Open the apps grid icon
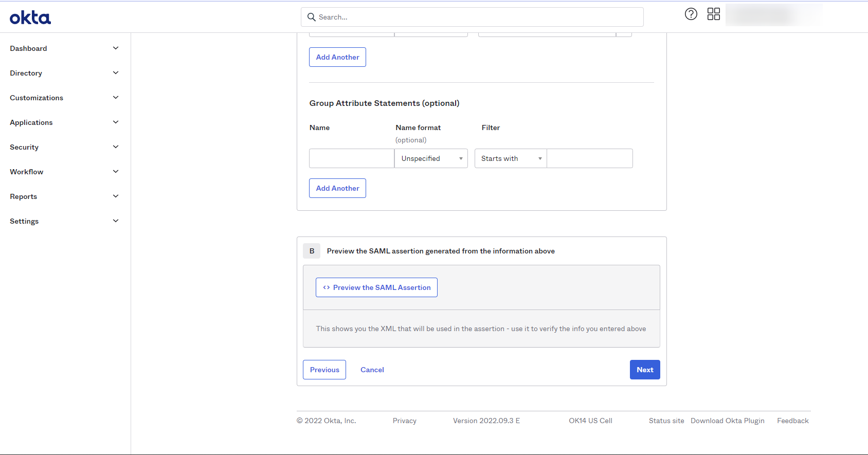868x455 pixels. click(714, 14)
